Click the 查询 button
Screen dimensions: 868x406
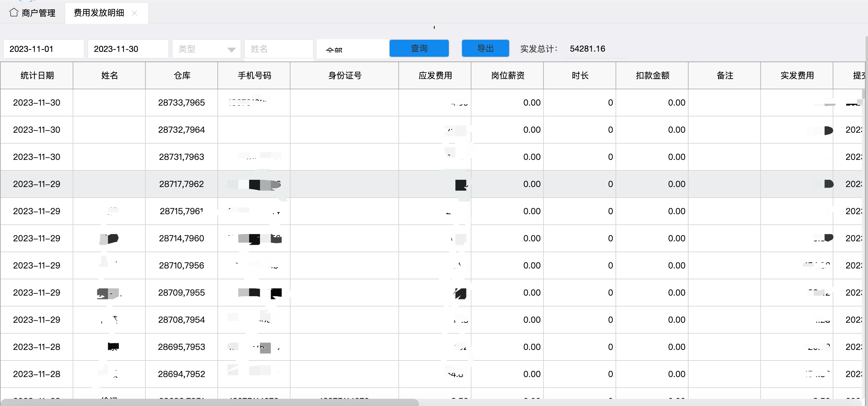419,48
